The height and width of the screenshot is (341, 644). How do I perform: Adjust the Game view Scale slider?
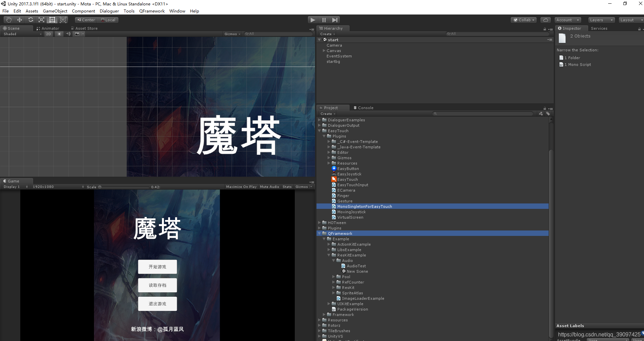tap(100, 187)
